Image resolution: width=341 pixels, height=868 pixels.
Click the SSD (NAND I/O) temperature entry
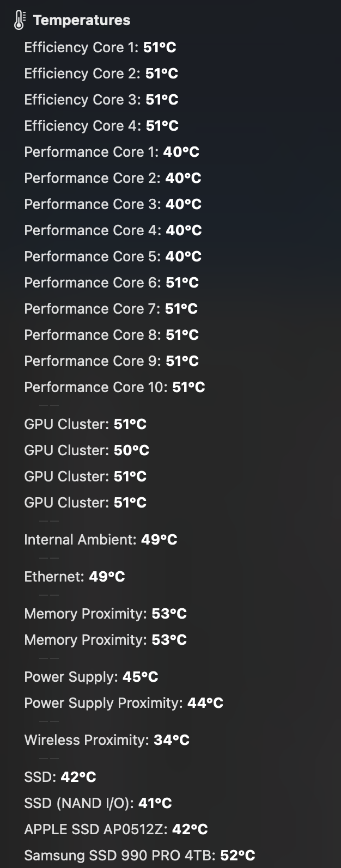[98, 803]
